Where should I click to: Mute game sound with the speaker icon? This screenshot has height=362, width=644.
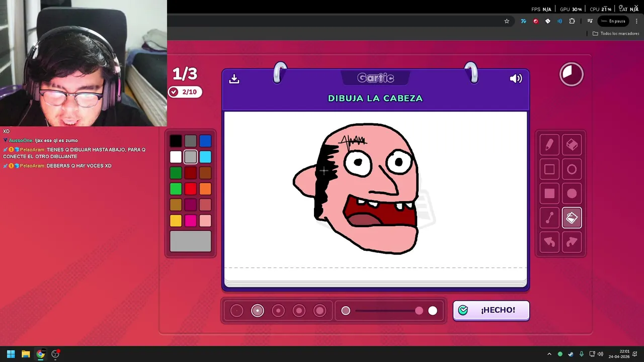(516, 78)
